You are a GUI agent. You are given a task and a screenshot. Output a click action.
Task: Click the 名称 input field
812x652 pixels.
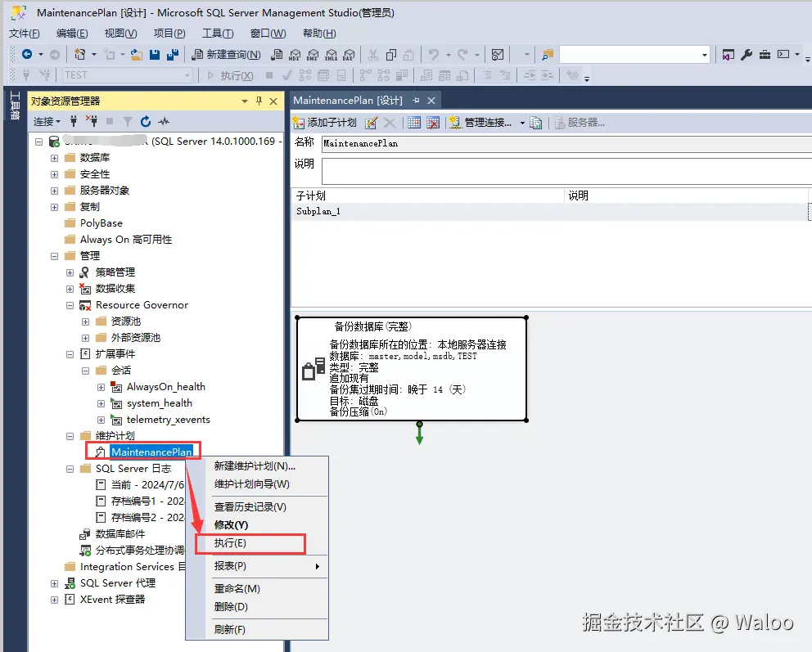click(x=566, y=144)
